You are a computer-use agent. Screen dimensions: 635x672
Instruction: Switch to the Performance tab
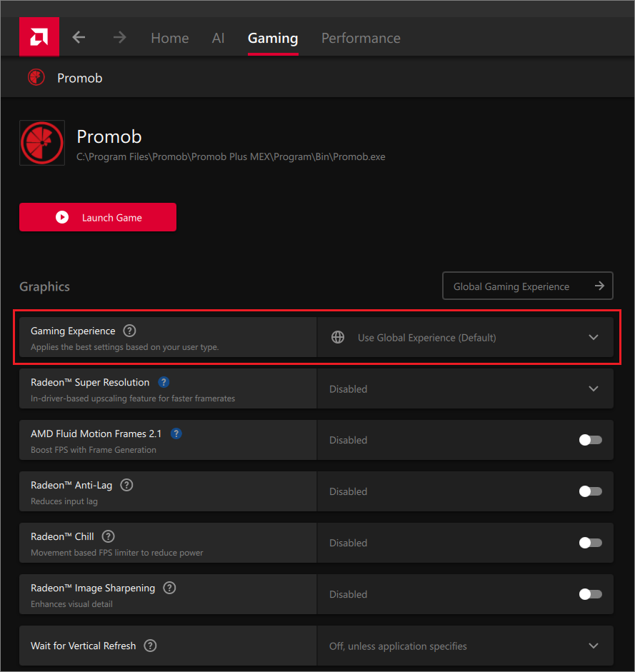361,38
